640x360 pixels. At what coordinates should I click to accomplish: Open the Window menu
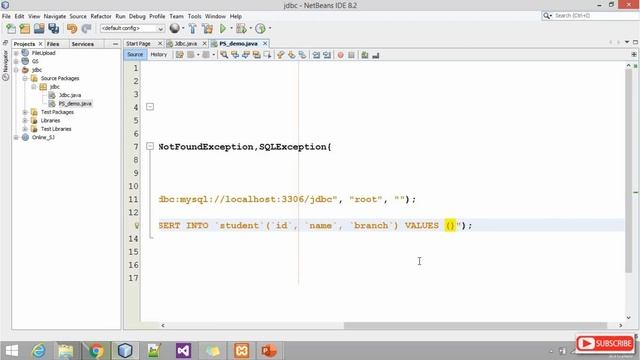[215, 16]
